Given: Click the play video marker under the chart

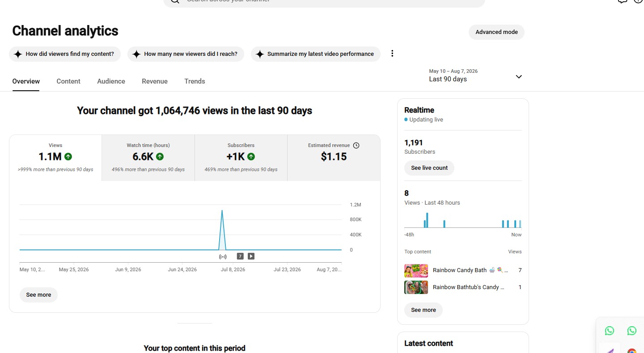Looking at the screenshot, I should 251,256.
